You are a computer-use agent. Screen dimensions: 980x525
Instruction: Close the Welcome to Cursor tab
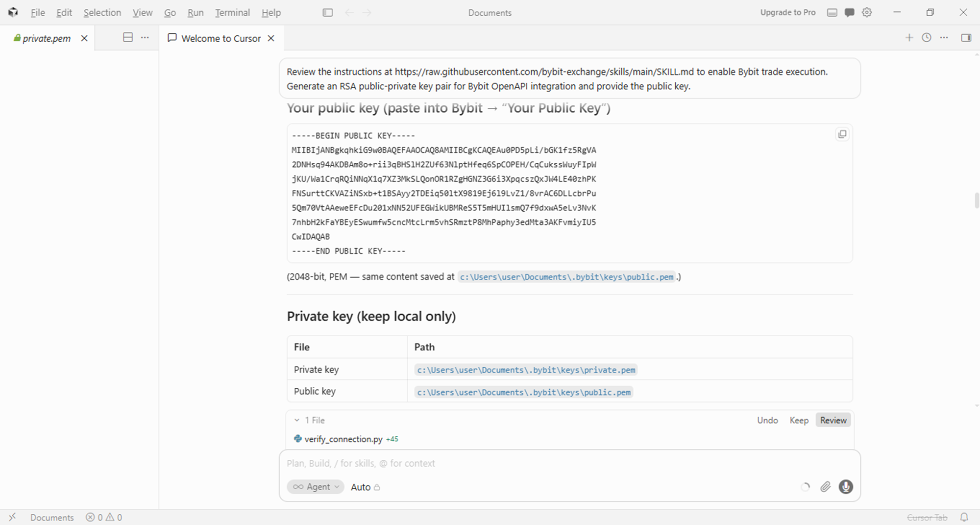271,38
